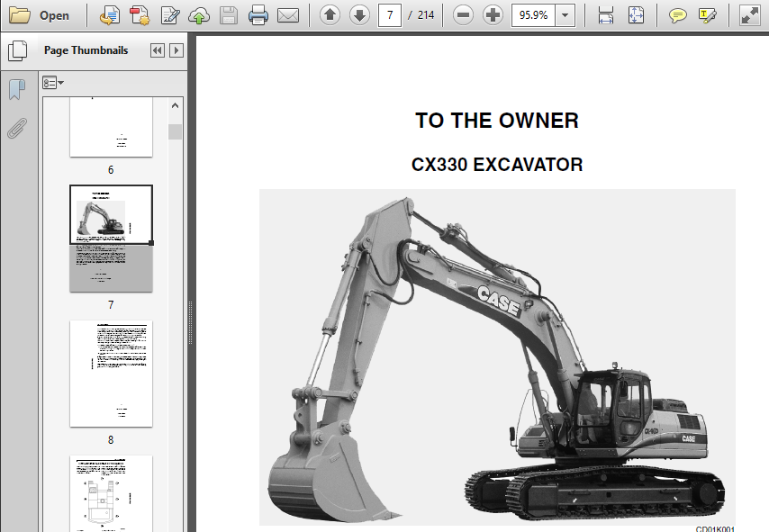Open thumbnail options menu dropdown
This screenshot has width=769, height=532.
click(x=53, y=83)
